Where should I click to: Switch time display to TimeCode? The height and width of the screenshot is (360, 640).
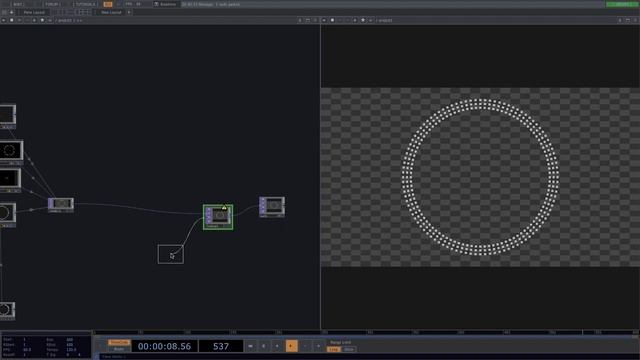click(x=119, y=342)
